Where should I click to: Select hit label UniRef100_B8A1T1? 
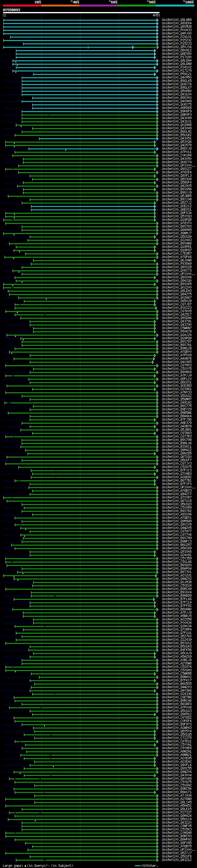point(177,792)
